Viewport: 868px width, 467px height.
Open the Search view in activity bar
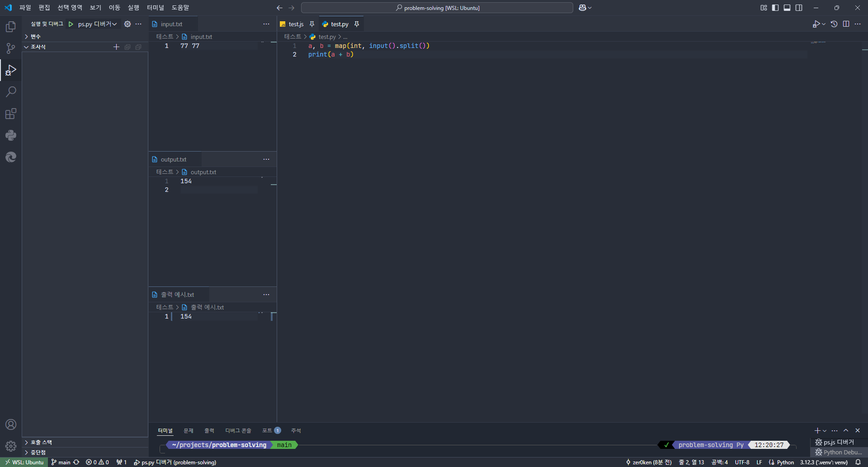click(11, 92)
